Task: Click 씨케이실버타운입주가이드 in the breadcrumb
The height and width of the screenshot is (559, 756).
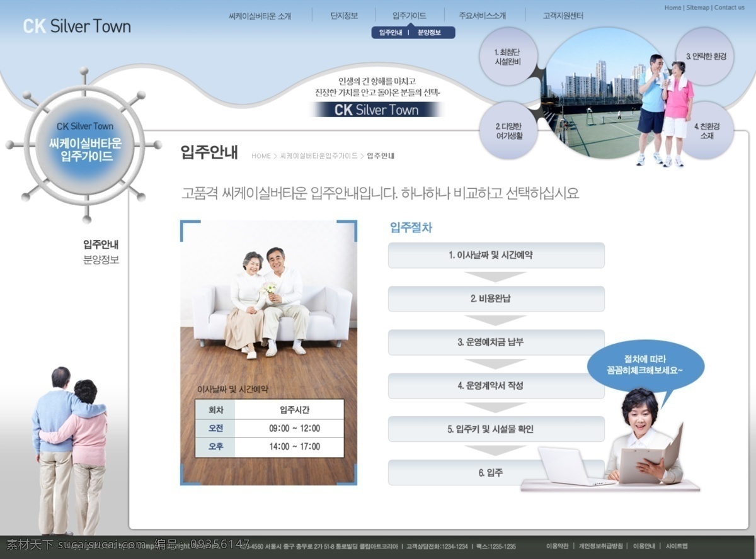Action: pos(319,156)
